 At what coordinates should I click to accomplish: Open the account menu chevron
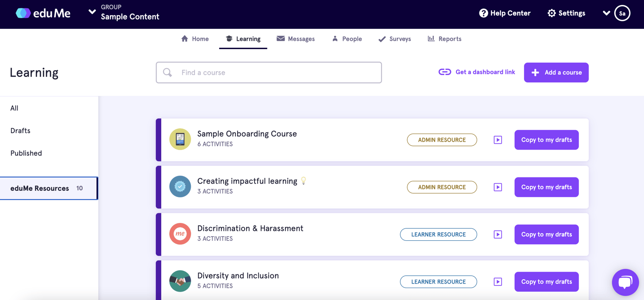tap(606, 13)
